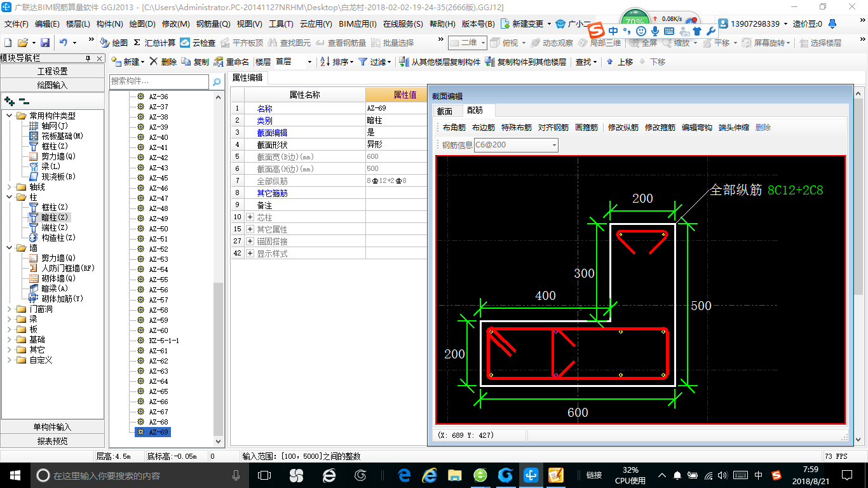Expand the 芯柱 property row

point(250,217)
